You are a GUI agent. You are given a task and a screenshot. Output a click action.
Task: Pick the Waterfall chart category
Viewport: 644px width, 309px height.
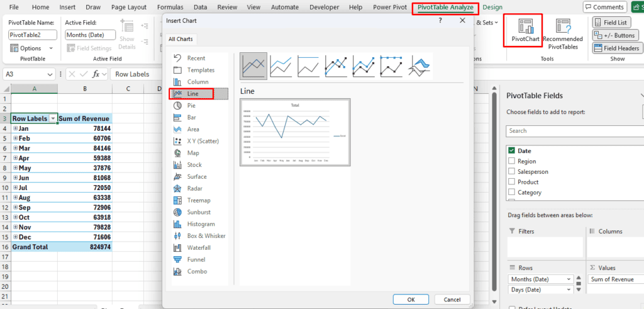(x=199, y=248)
